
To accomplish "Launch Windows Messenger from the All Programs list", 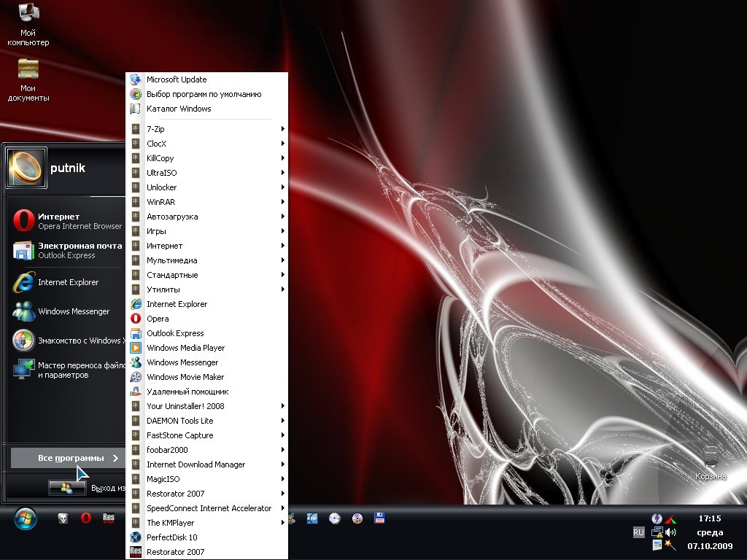I will coord(206,362).
